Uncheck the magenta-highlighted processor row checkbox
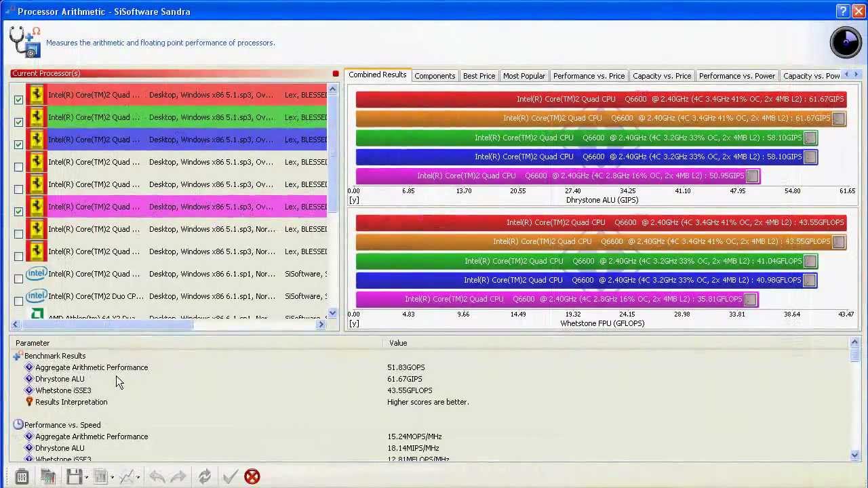 click(18, 211)
